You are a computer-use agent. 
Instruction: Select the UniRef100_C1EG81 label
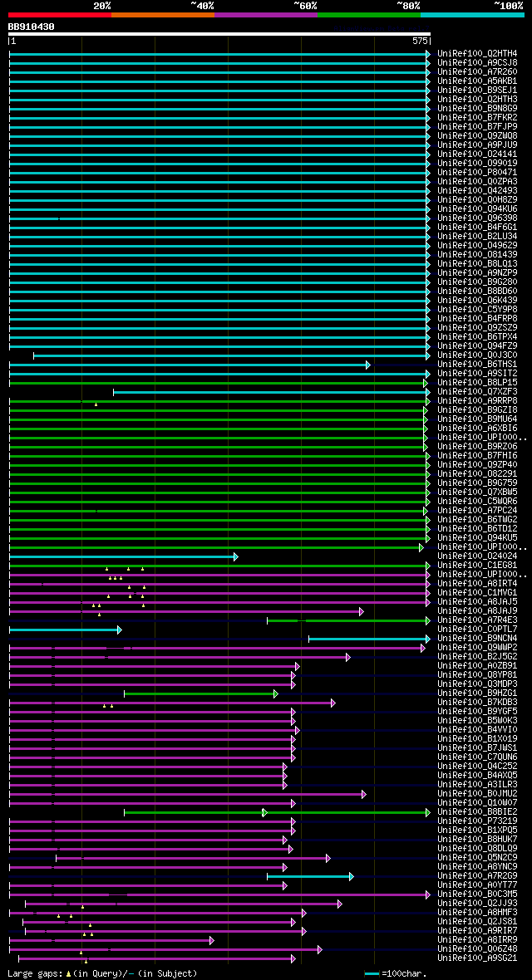(x=477, y=565)
